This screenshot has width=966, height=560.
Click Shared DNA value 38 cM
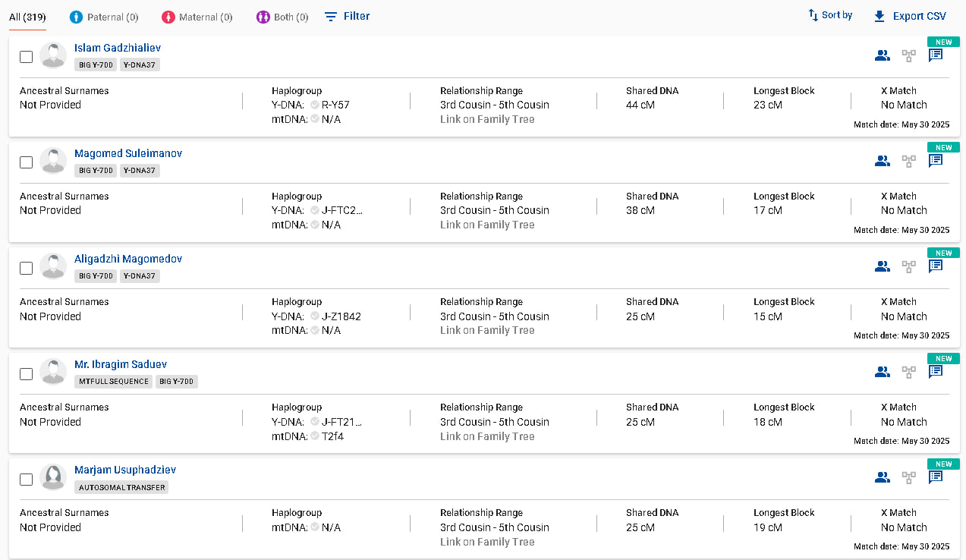[x=640, y=210]
